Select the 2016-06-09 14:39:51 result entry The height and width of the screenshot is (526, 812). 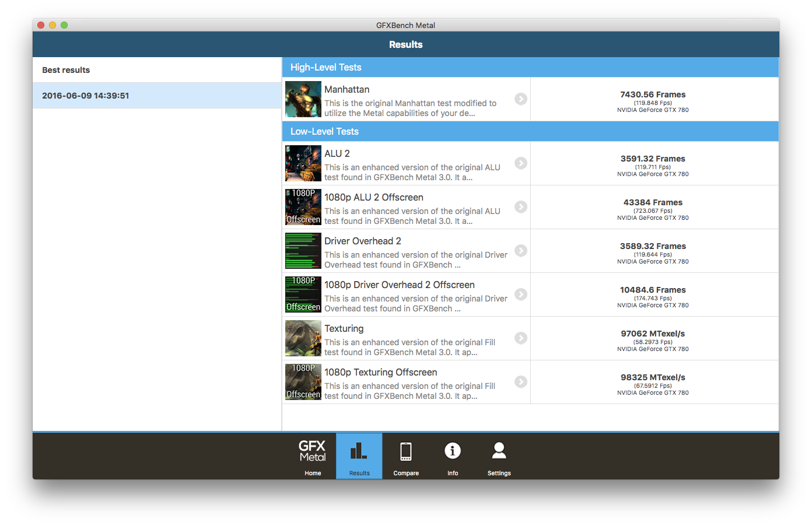[x=157, y=96]
